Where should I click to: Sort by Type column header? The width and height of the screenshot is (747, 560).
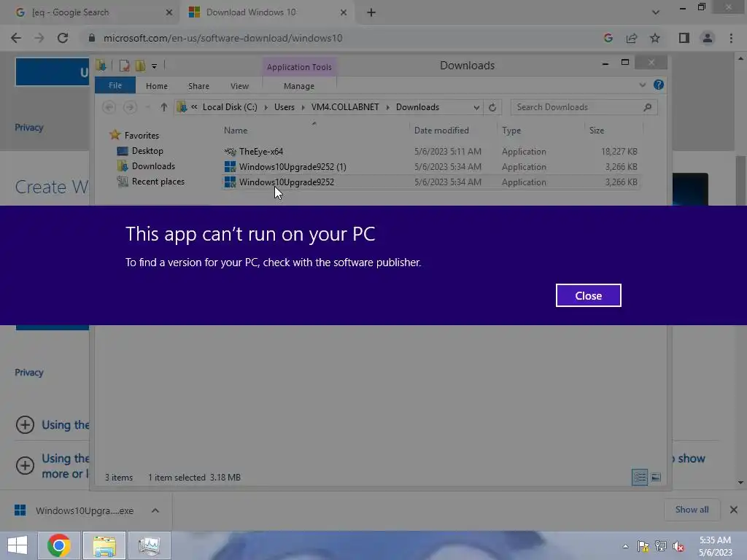pyautogui.click(x=511, y=130)
